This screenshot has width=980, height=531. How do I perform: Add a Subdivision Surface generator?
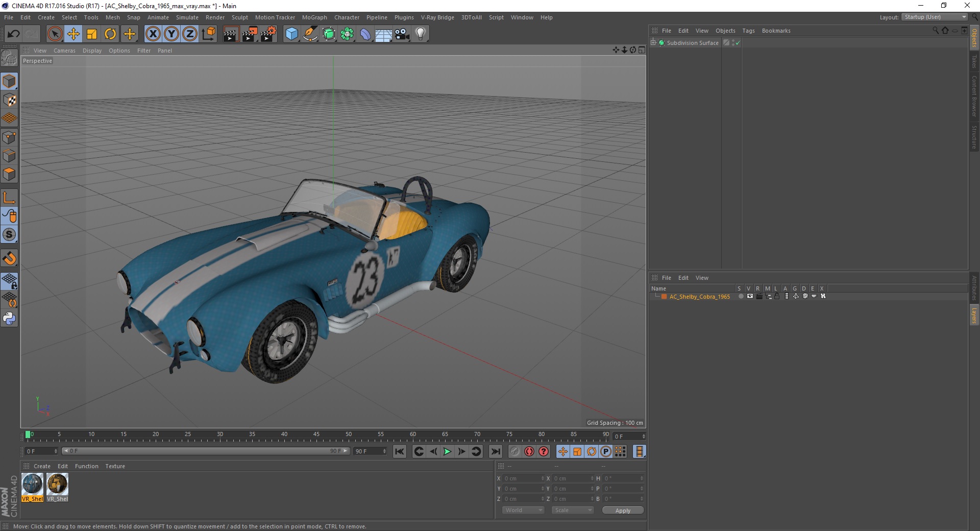coord(329,34)
